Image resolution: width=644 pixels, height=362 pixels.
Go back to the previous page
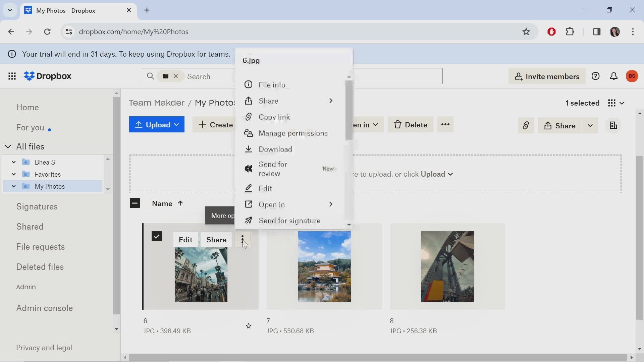point(11,32)
